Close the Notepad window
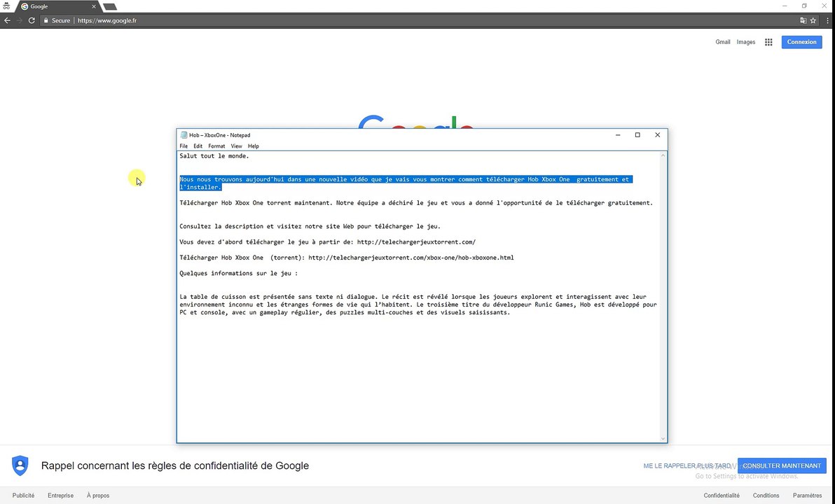Screen dimensions: 835x504 coord(657,135)
